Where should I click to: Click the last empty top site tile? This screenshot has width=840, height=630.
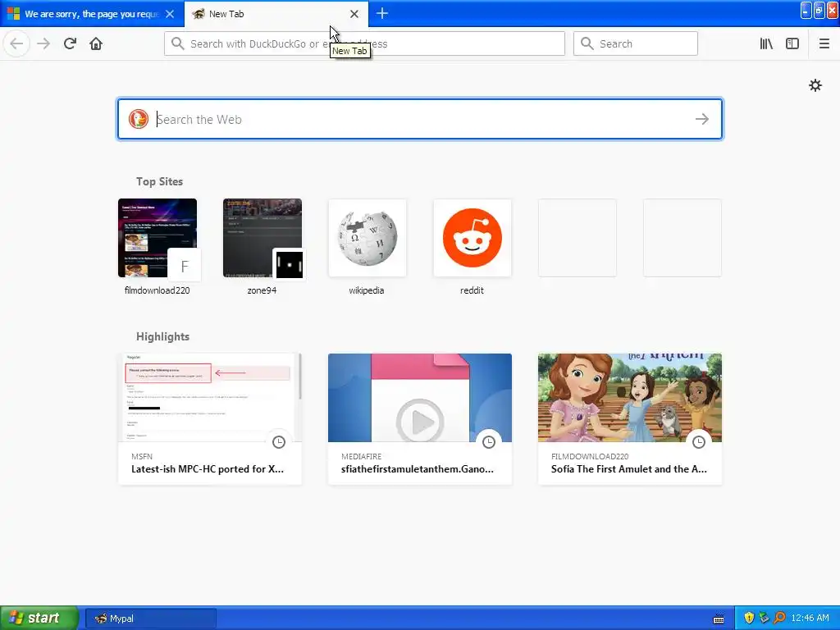682,238
